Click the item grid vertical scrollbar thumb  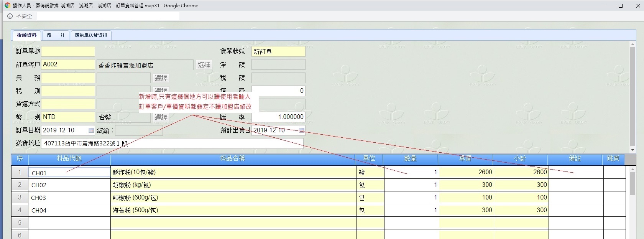click(x=633, y=183)
